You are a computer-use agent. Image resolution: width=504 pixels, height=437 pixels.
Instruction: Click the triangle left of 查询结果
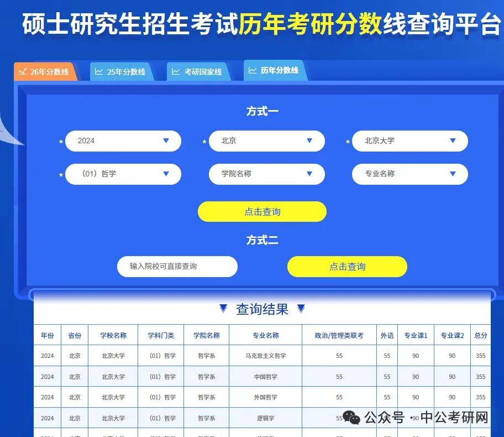pyautogui.click(x=223, y=308)
